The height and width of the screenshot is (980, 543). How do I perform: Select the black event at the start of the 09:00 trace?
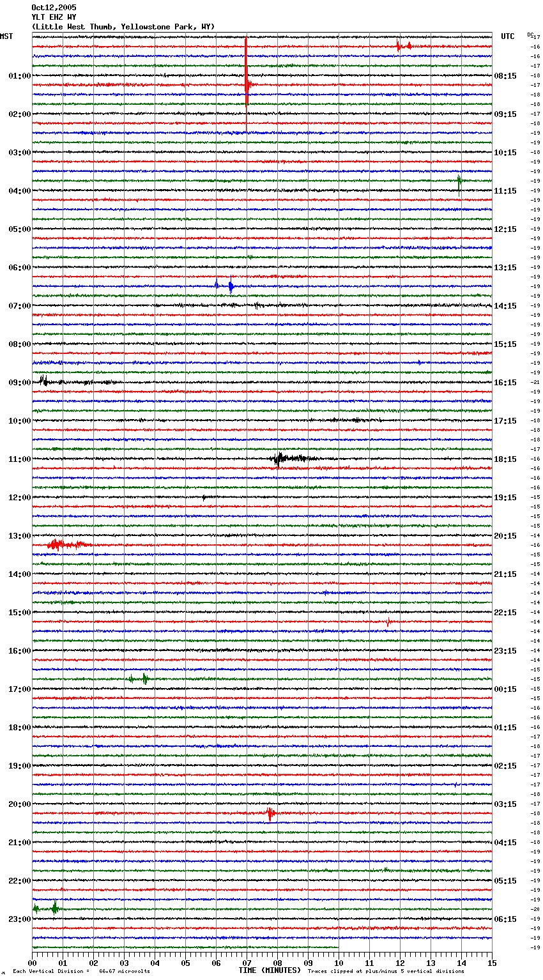[45, 381]
